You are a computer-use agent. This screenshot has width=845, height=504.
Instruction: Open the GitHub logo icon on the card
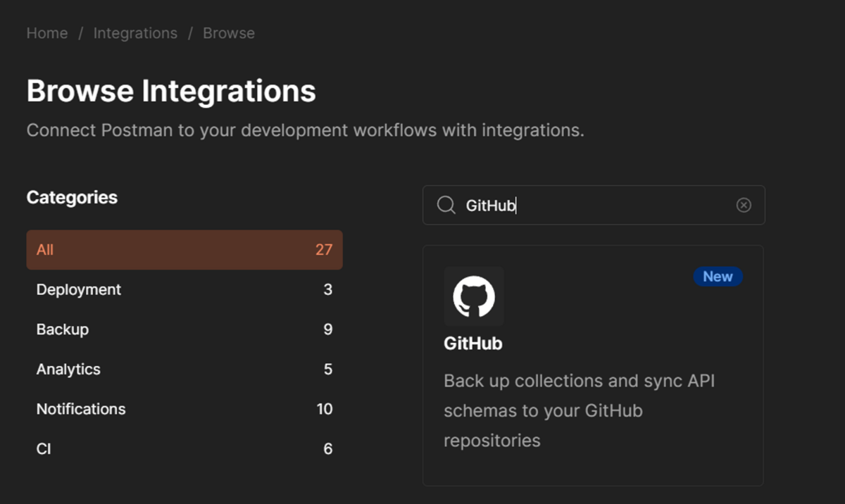pos(474,296)
